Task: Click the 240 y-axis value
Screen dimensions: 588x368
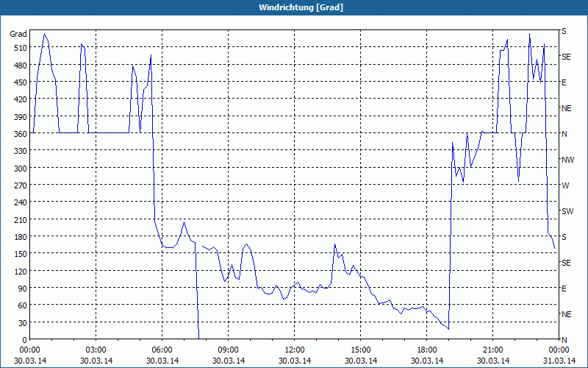Action: coord(21,202)
